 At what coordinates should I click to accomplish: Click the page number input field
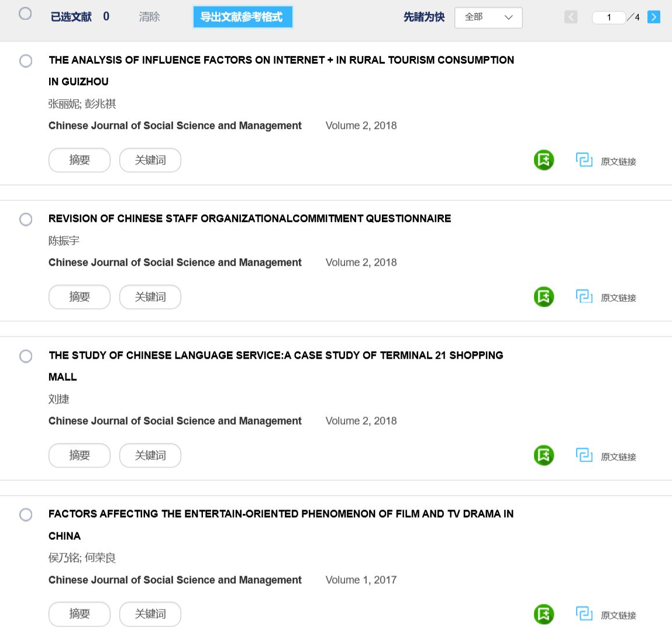click(x=609, y=18)
